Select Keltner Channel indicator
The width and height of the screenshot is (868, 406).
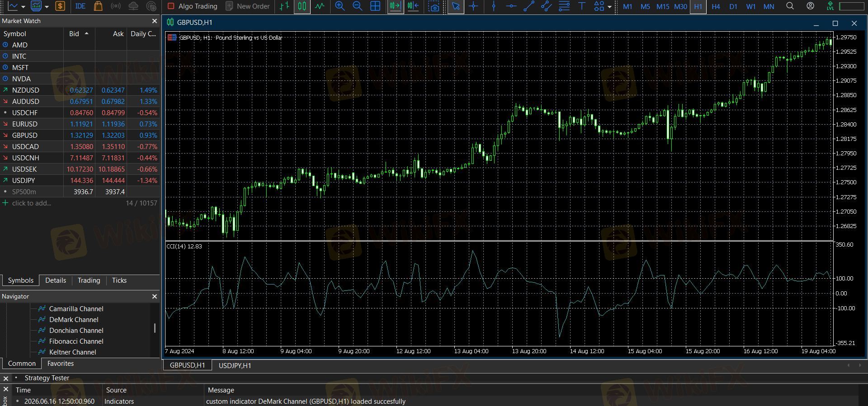coord(72,352)
